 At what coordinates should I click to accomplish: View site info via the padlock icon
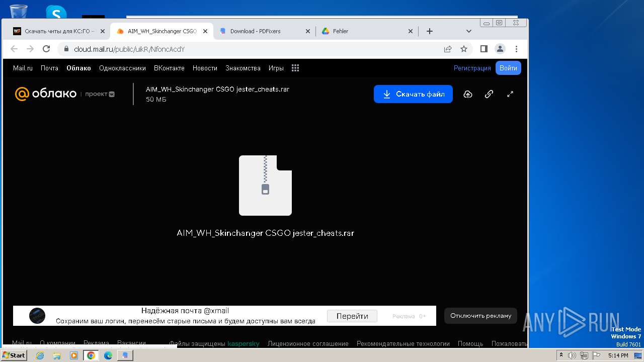(66, 49)
